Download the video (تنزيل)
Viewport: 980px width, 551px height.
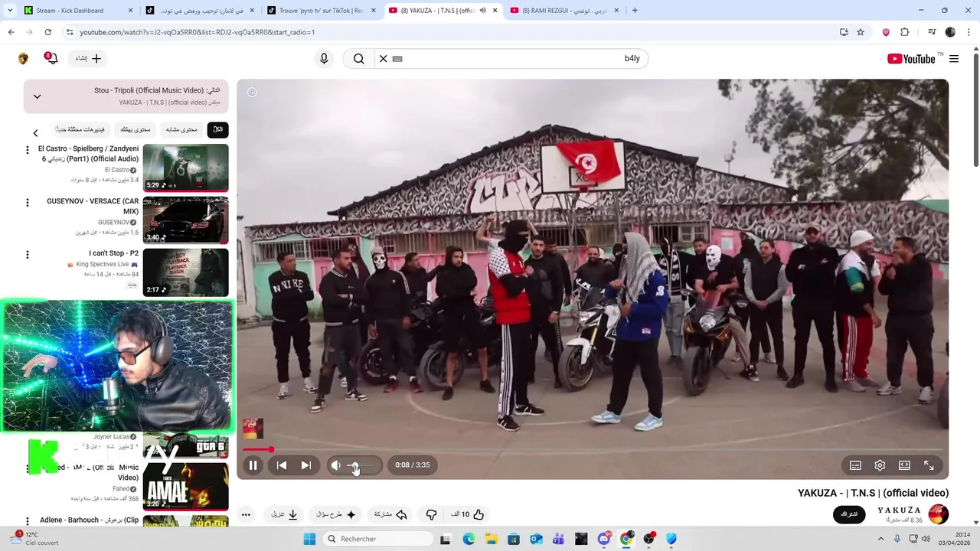coord(284,514)
